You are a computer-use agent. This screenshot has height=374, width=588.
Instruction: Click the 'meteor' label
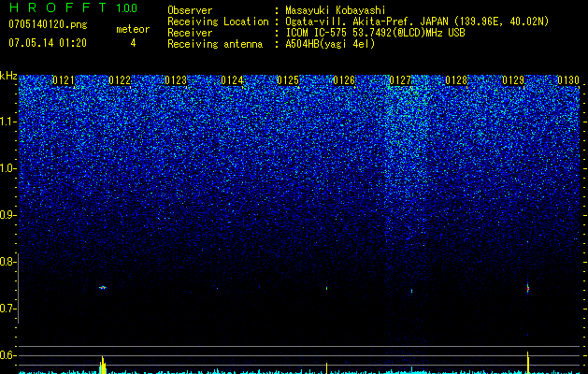(133, 29)
